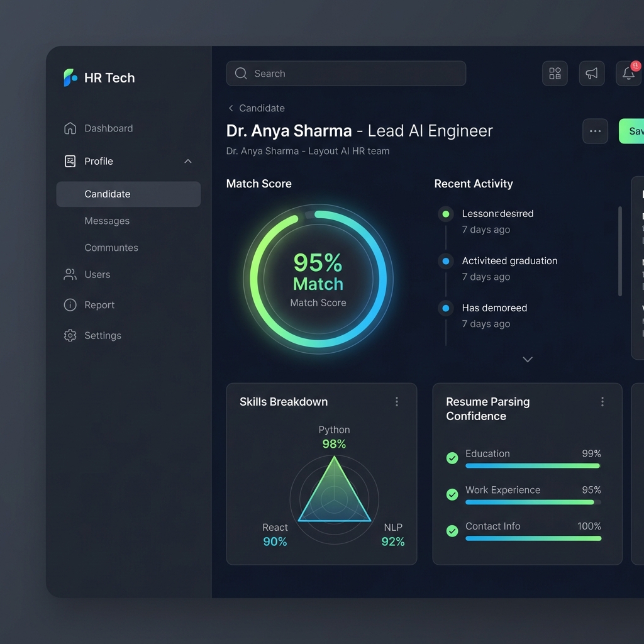Open Settings via the gear icon
This screenshot has height=644, width=644.
pyautogui.click(x=70, y=336)
